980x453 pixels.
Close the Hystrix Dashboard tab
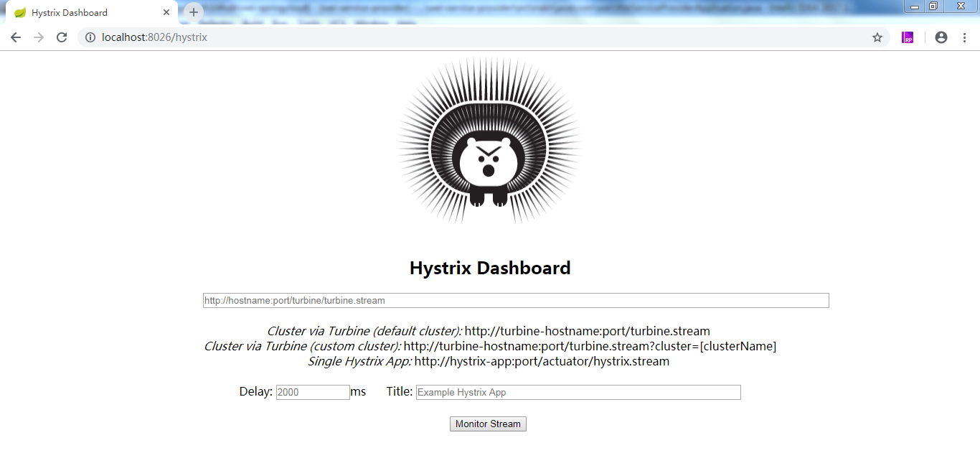166,12
